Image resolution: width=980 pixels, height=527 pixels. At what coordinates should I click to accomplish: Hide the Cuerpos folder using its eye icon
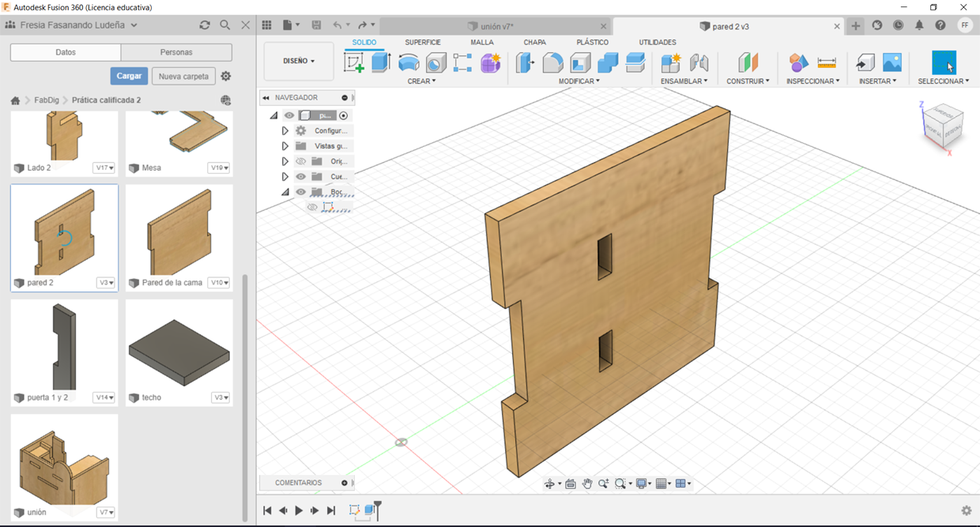(x=300, y=176)
